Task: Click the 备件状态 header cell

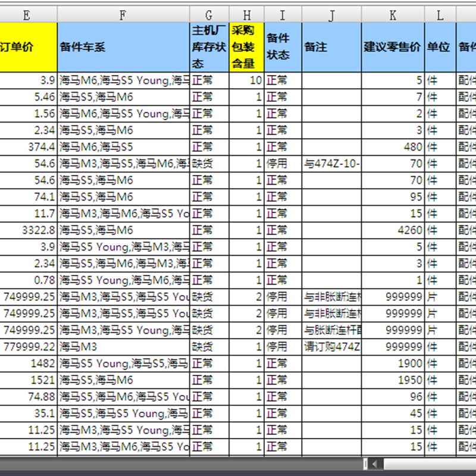Action: click(283, 48)
